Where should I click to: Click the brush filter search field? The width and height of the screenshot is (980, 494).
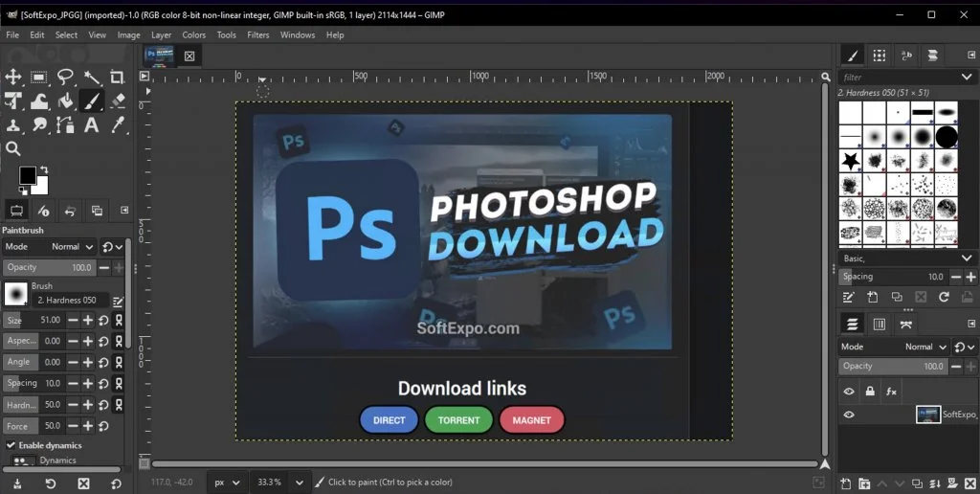coord(900,77)
